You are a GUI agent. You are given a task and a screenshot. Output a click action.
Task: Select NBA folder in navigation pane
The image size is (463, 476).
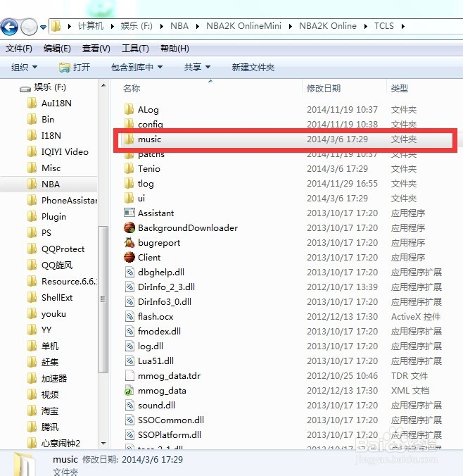(44, 184)
